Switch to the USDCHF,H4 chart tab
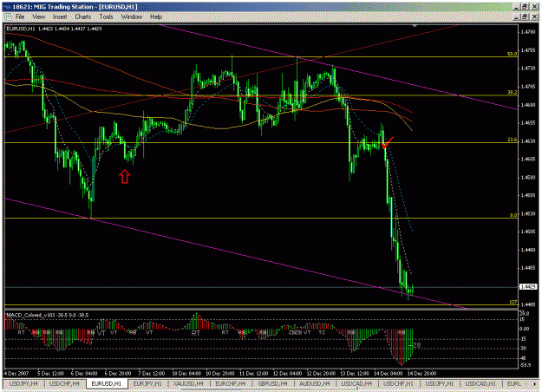The image size is (542, 392). [x=64, y=383]
